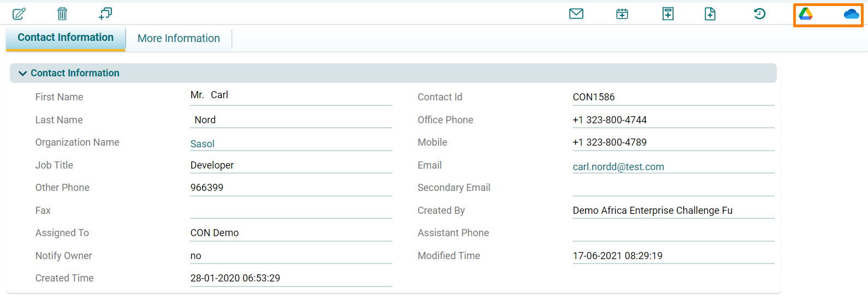Viewport: 868px width, 300px height.
Task: Delete the contact with the trash icon
Action: (x=62, y=14)
